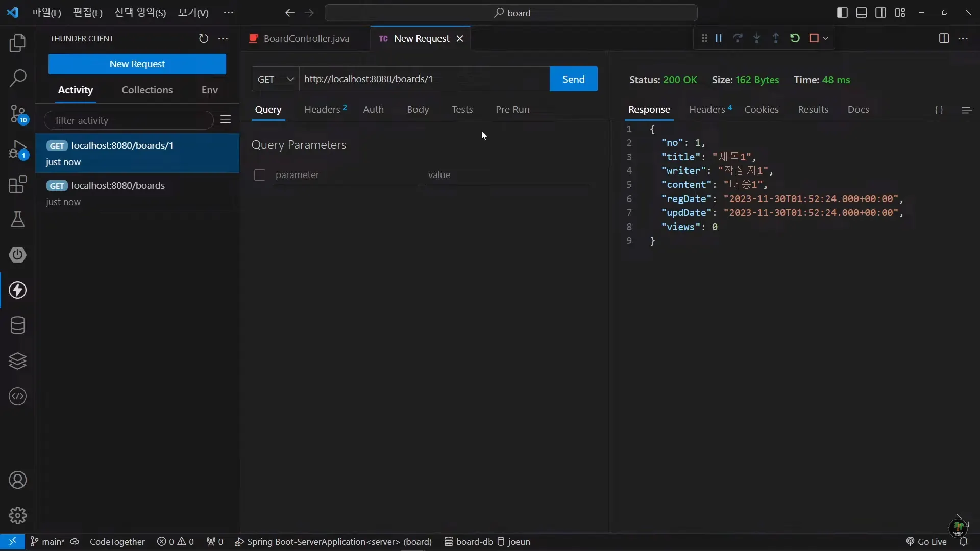The width and height of the screenshot is (980, 551).
Task: Click the Spring Boot Dashboard power icon
Action: point(18,255)
